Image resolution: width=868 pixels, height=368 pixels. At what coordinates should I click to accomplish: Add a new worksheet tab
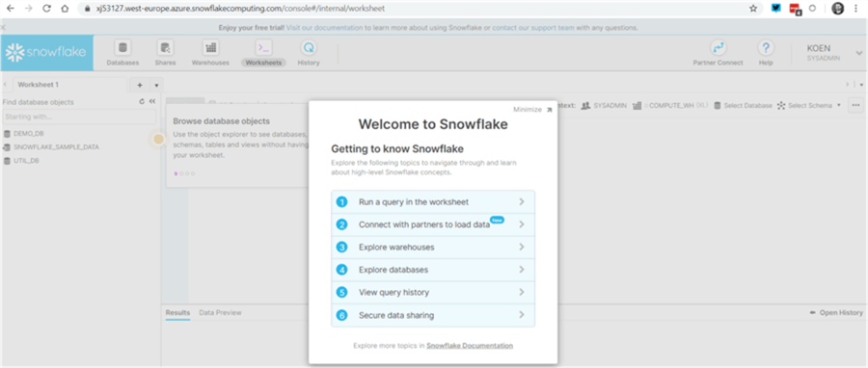click(x=140, y=85)
